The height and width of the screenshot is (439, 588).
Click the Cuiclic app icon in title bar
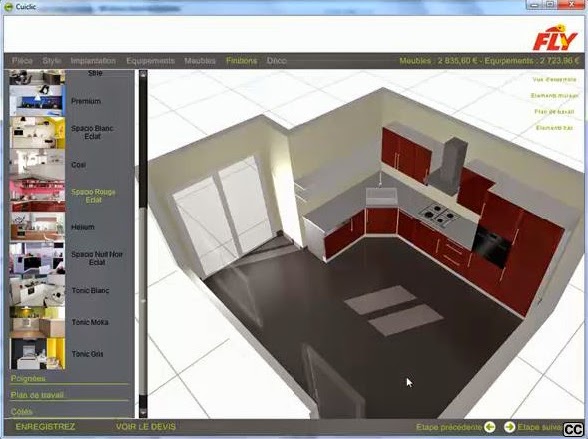[8, 7]
